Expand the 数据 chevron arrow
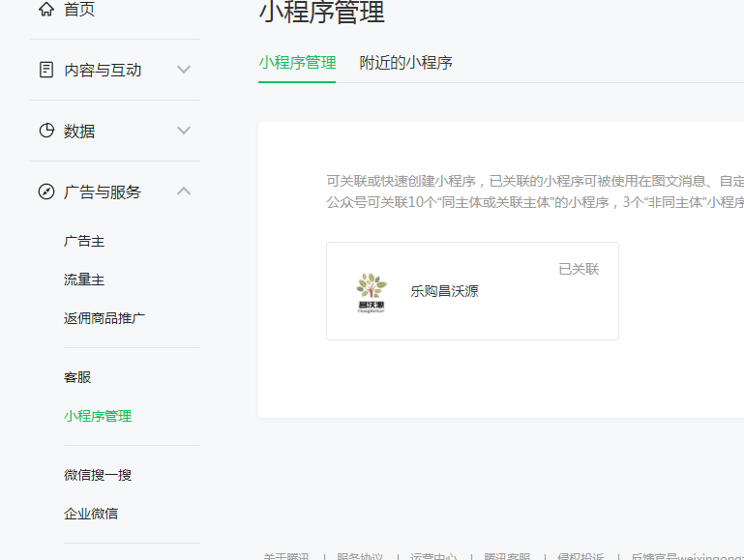 click(x=184, y=131)
